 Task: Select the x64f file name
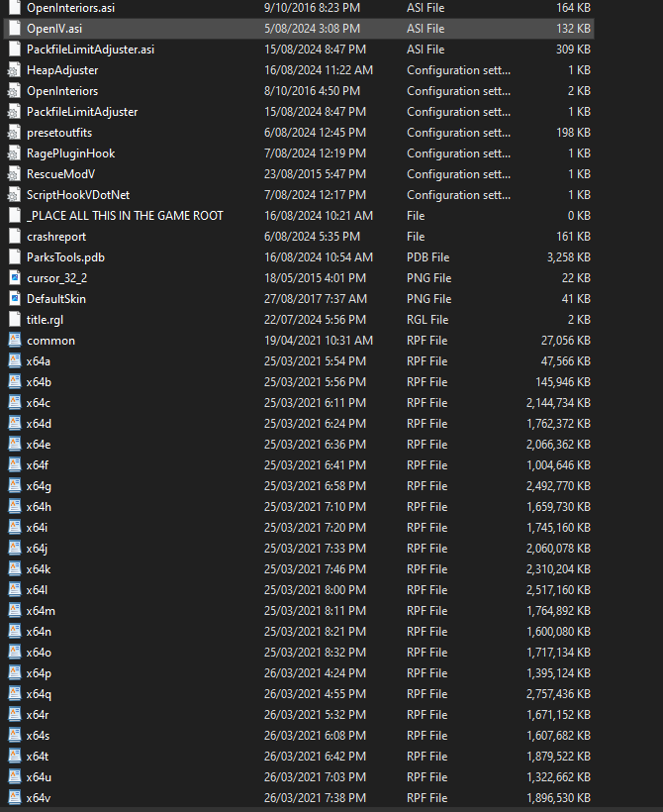[x=38, y=465]
